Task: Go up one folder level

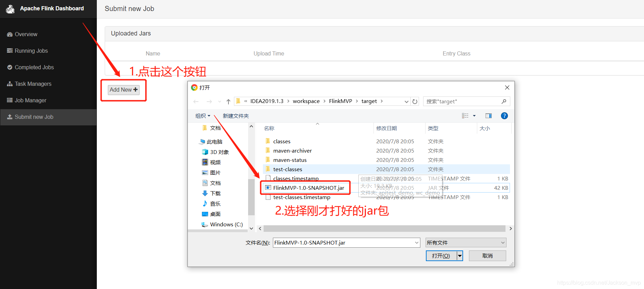Action: 228,101
